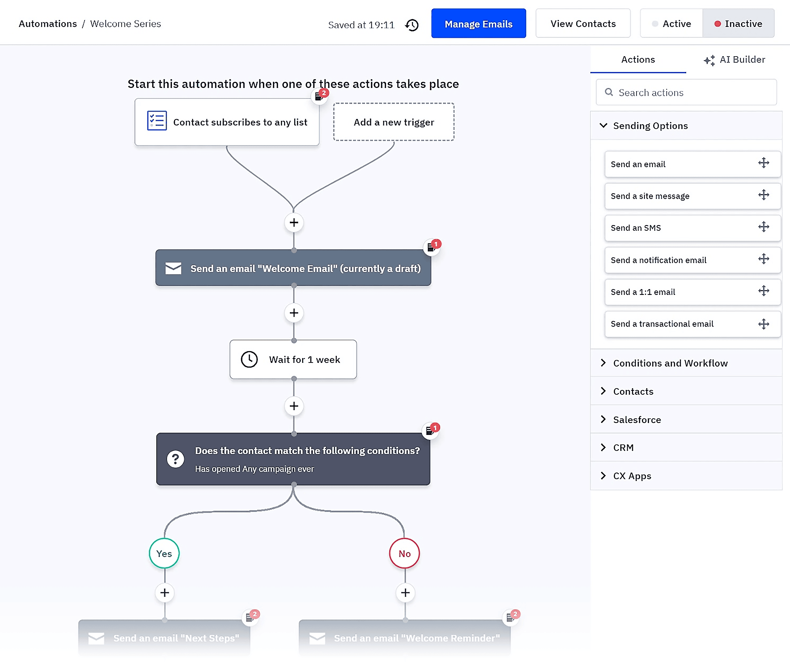The image size is (790, 672).
Task: Collapse the Sending Options section
Action: click(x=603, y=125)
